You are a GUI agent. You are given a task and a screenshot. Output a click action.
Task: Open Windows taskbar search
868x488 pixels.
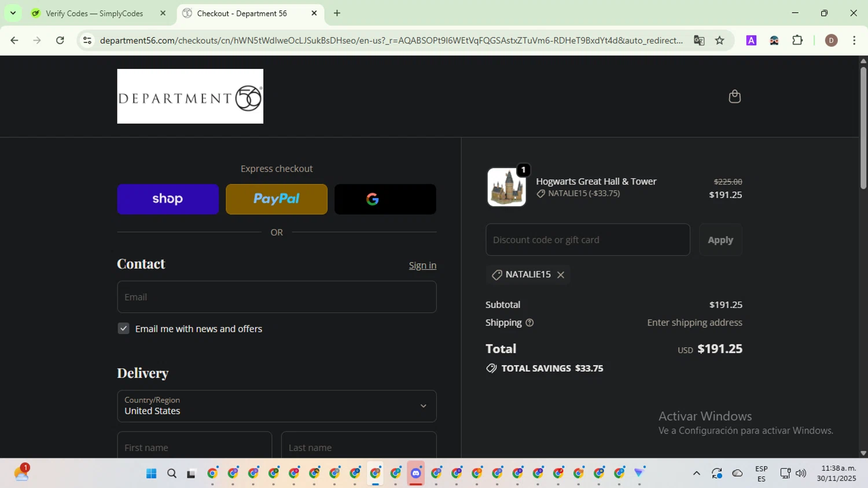point(171,474)
